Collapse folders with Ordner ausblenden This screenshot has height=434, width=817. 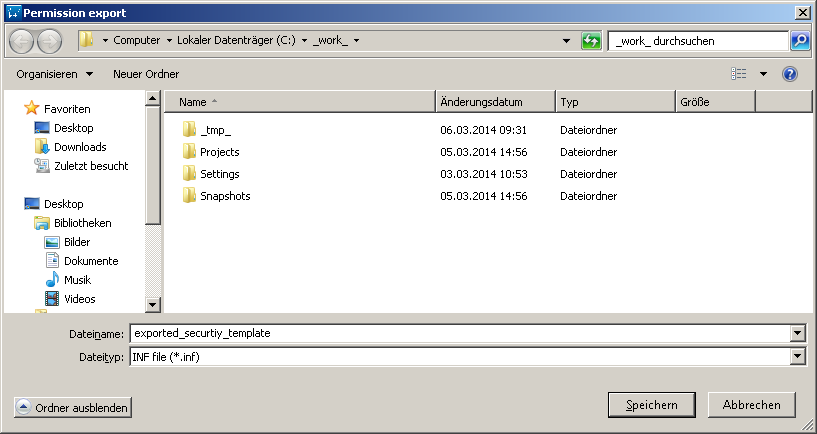coord(73,408)
